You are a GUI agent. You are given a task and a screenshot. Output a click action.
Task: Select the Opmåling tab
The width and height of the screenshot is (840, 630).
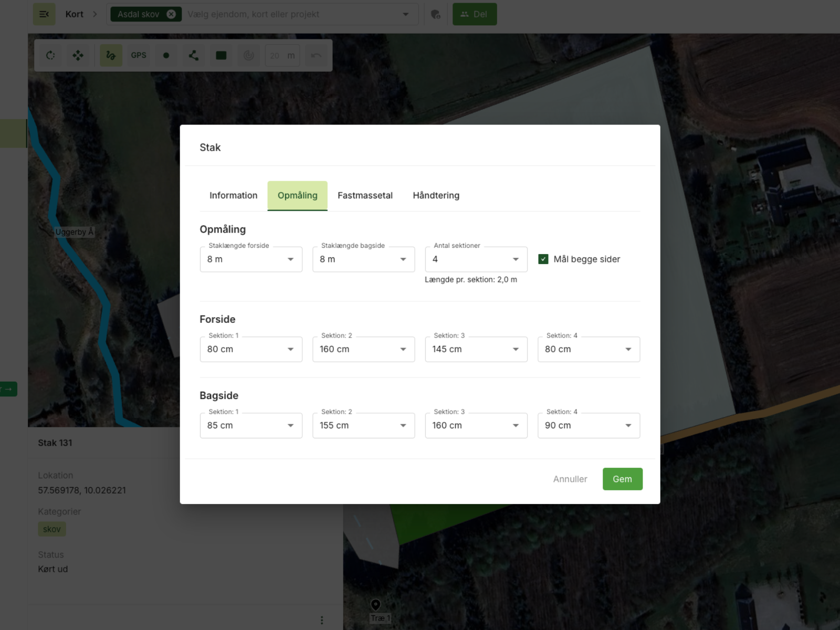[x=298, y=195]
